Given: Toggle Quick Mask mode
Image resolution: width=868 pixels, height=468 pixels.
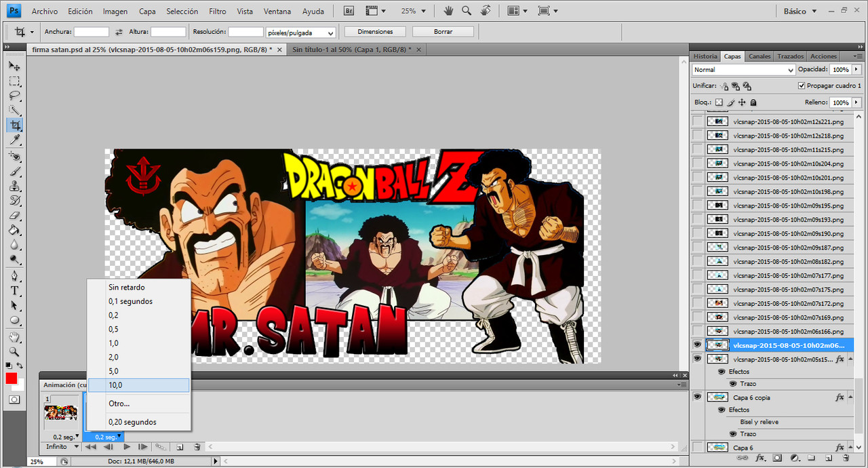Looking at the screenshot, I should click(x=14, y=399).
